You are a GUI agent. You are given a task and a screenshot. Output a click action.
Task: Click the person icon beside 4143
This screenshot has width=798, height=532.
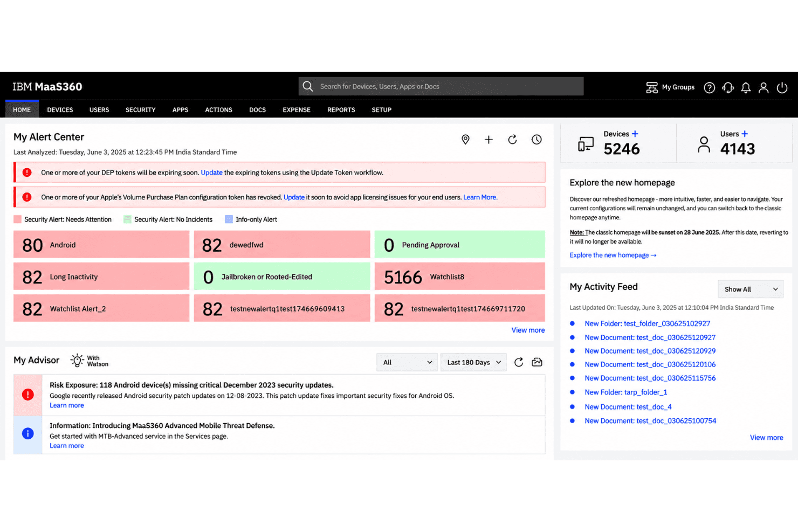click(x=704, y=144)
